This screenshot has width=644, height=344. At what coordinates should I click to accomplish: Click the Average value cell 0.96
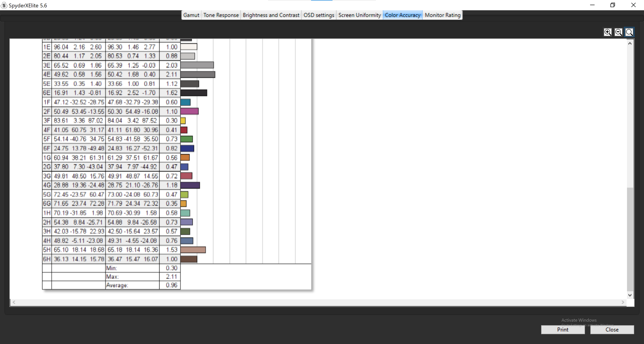pyautogui.click(x=171, y=285)
